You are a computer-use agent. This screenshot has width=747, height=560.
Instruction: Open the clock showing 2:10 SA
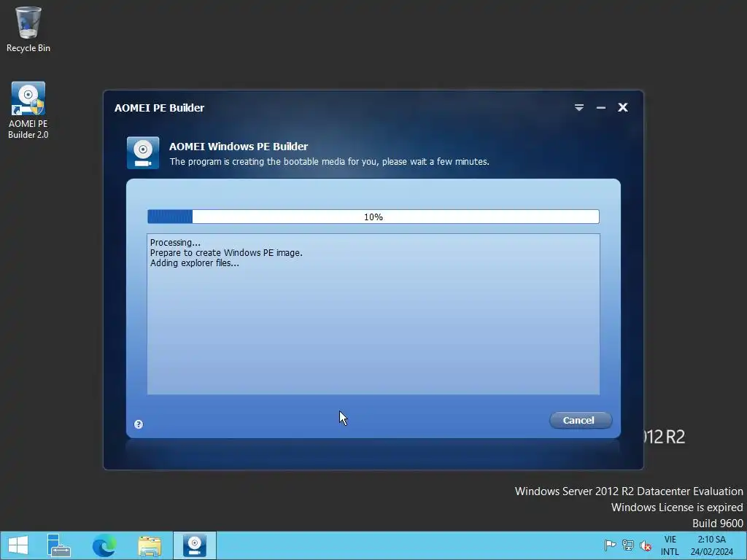712,545
